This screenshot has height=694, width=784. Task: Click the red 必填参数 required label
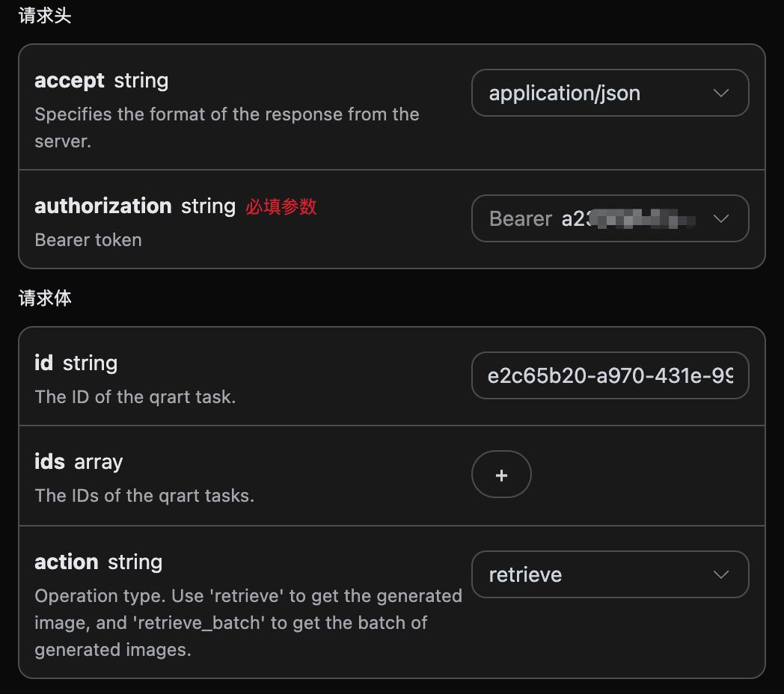(x=281, y=207)
